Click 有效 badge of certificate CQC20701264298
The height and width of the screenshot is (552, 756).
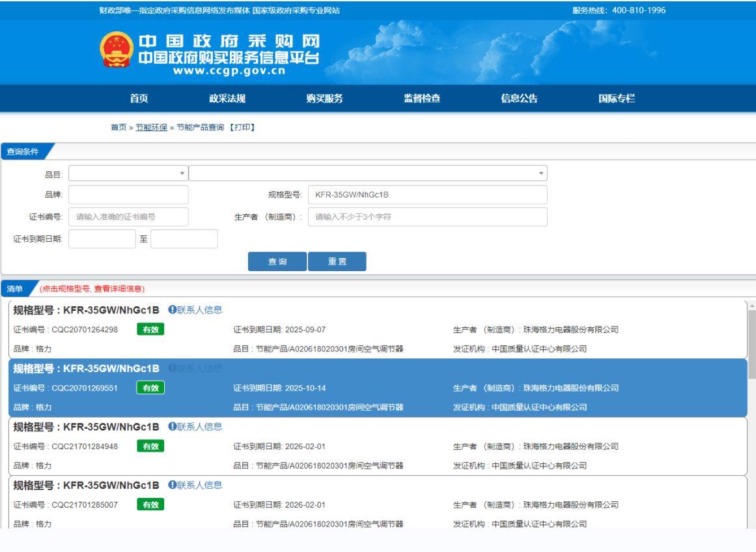click(x=151, y=330)
